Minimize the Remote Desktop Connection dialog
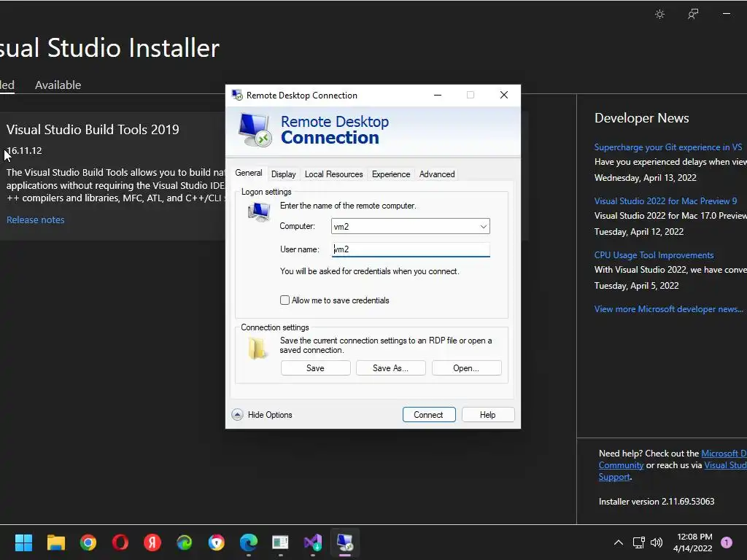This screenshot has height=560, width=747. click(x=438, y=95)
